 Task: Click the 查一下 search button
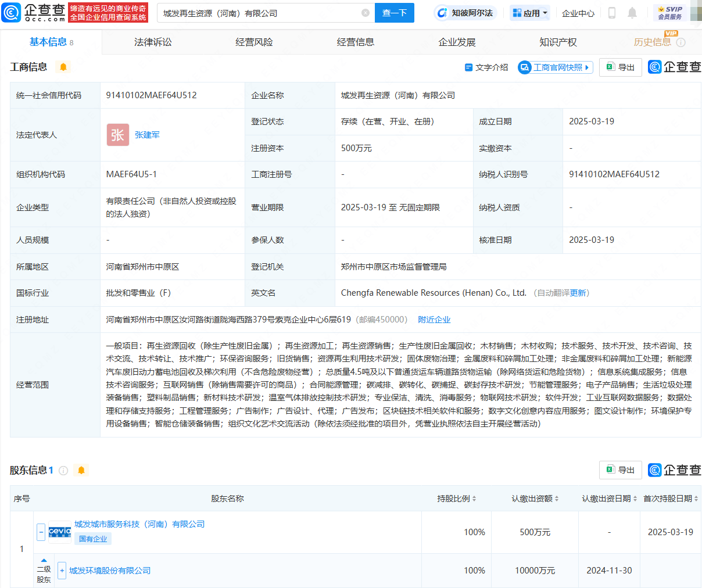point(395,13)
